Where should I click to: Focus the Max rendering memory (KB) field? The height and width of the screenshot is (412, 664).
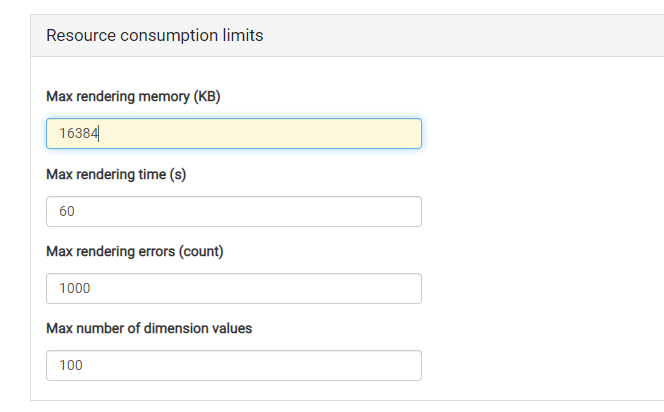pos(234,133)
